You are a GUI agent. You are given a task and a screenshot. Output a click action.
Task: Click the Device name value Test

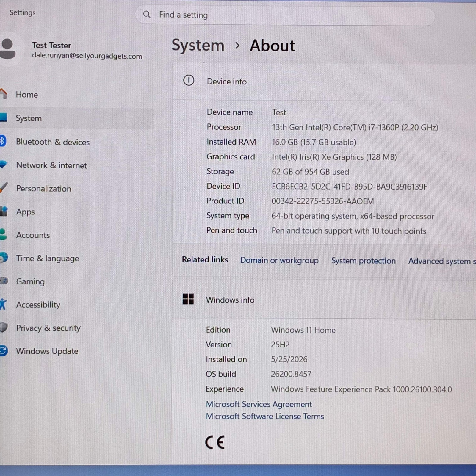[279, 112]
